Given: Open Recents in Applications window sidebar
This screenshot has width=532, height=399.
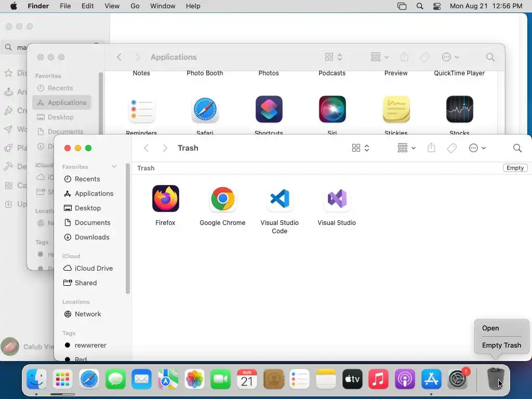Looking at the screenshot, I should (60, 88).
